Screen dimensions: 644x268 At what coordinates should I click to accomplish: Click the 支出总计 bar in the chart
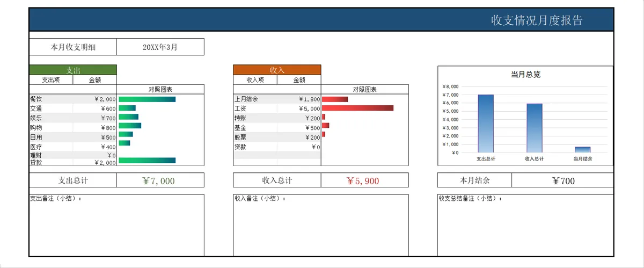(x=486, y=124)
